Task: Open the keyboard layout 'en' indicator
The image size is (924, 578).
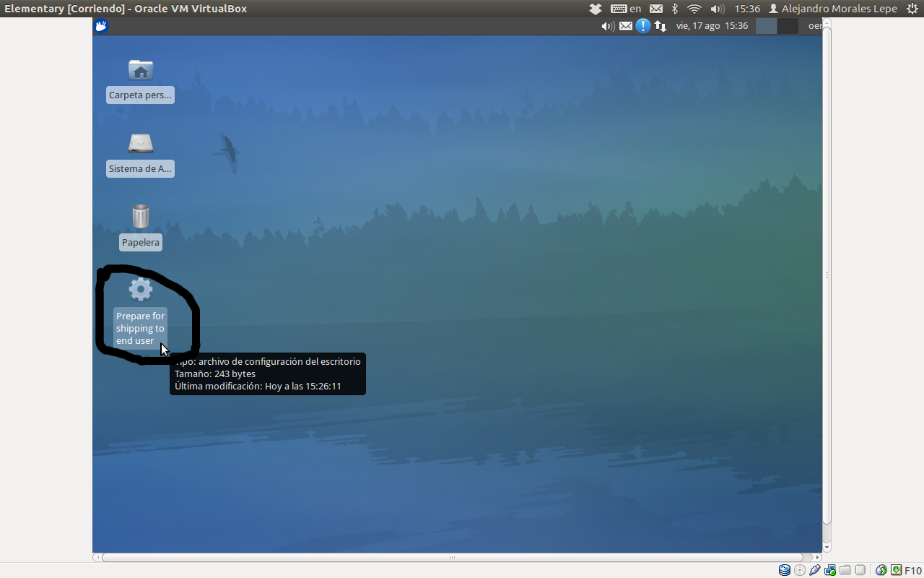Action: [625, 9]
